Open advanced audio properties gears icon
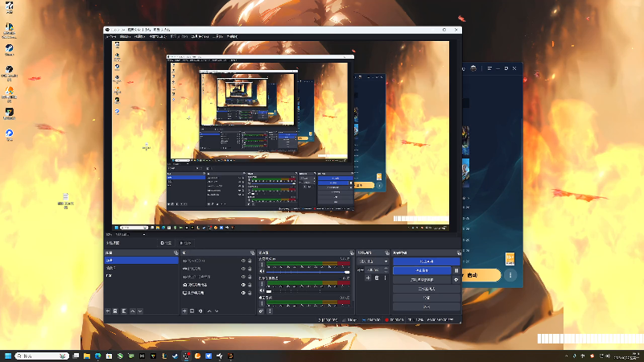This screenshot has height=362, width=644. point(261,311)
